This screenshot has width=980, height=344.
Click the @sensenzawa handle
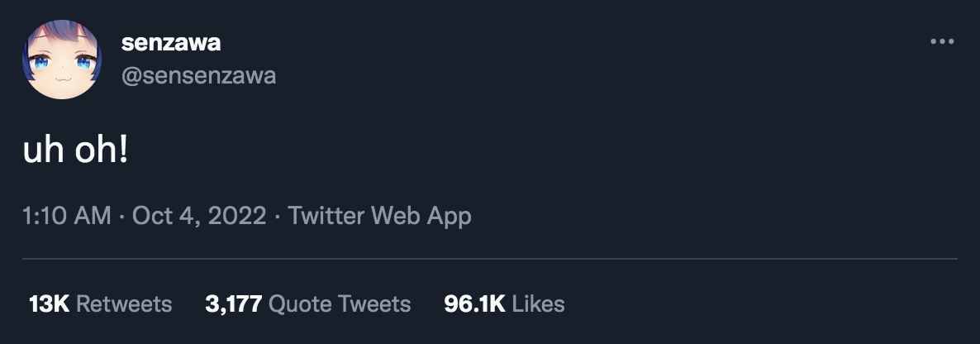pyautogui.click(x=198, y=76)
